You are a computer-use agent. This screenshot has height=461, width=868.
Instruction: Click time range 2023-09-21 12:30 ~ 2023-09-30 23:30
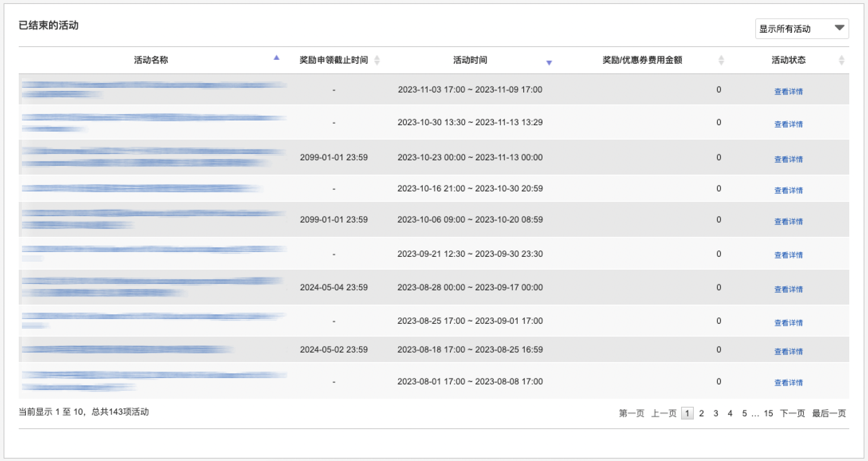point(470,254)
